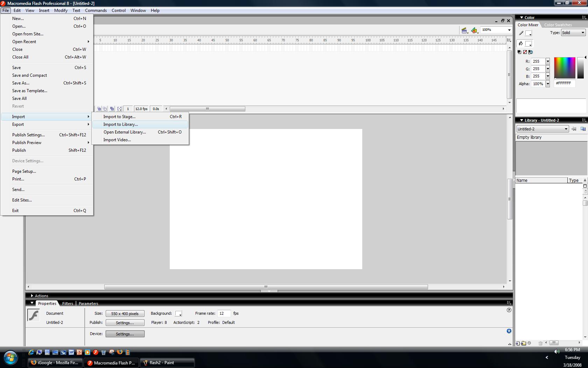Image resolution: width=588 pixels, height=368 pixels.
Task: Open Internet Explorer from Quick Launch
Action: [31, 352]
